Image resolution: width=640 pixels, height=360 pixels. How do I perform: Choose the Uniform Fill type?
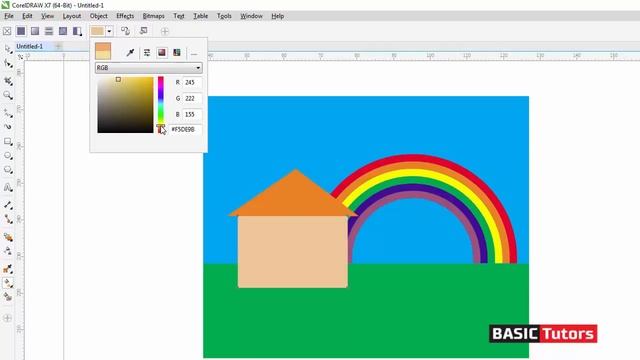click(x=21, y=31)
